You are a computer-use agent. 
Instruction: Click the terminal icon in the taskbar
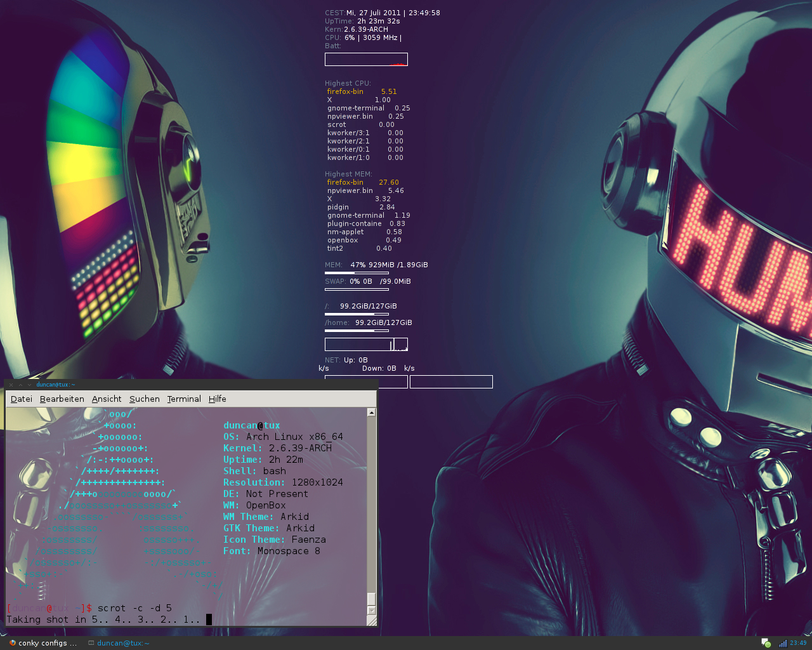[91, 643]
